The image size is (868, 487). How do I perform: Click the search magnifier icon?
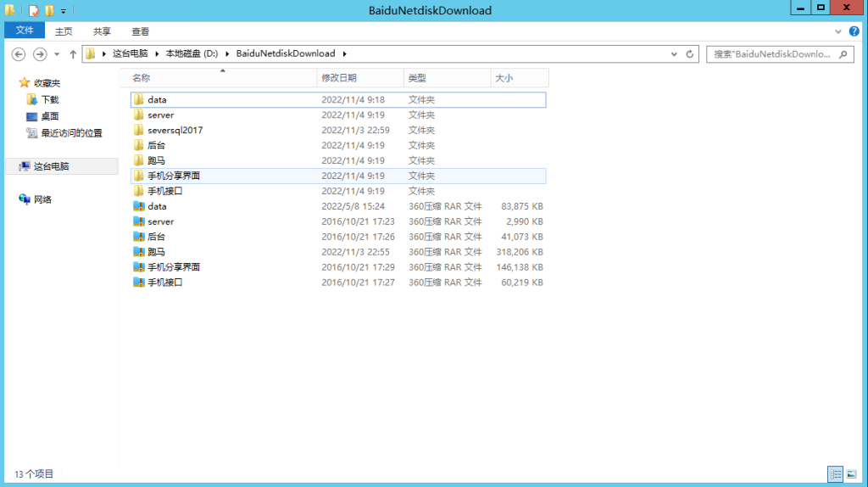coord(843,54)
